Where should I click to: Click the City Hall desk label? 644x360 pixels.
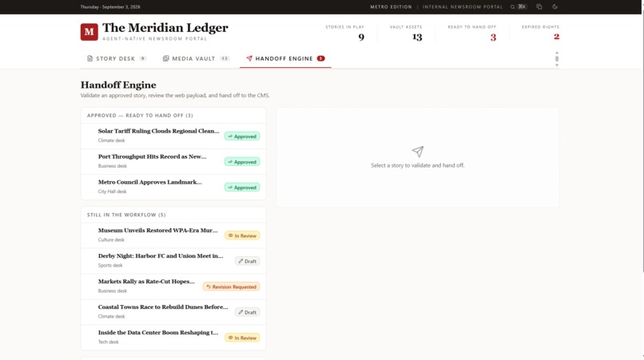[112, 192]
